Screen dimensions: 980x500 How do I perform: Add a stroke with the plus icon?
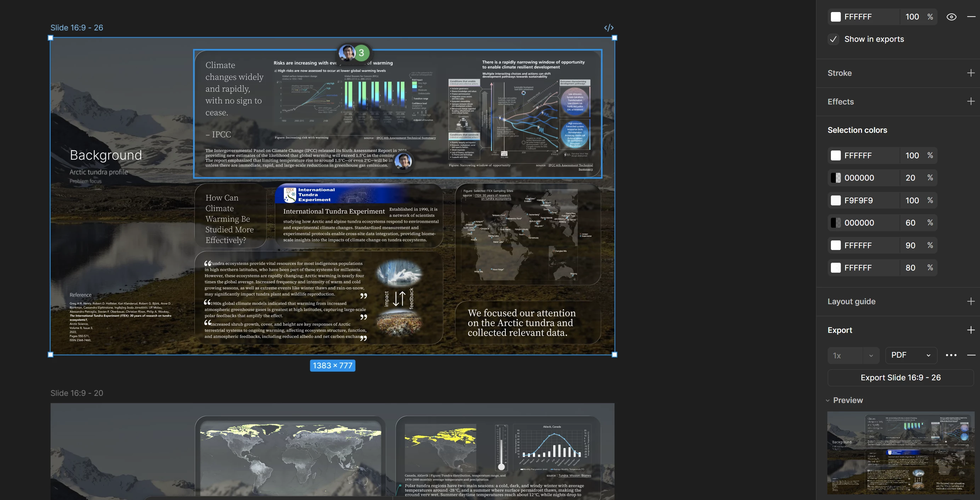pos(971,73)
